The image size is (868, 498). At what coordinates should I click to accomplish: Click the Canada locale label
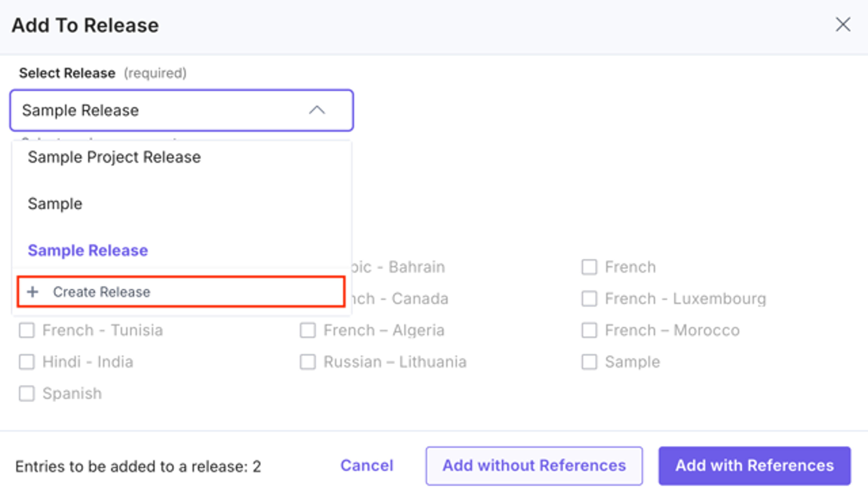400,299
